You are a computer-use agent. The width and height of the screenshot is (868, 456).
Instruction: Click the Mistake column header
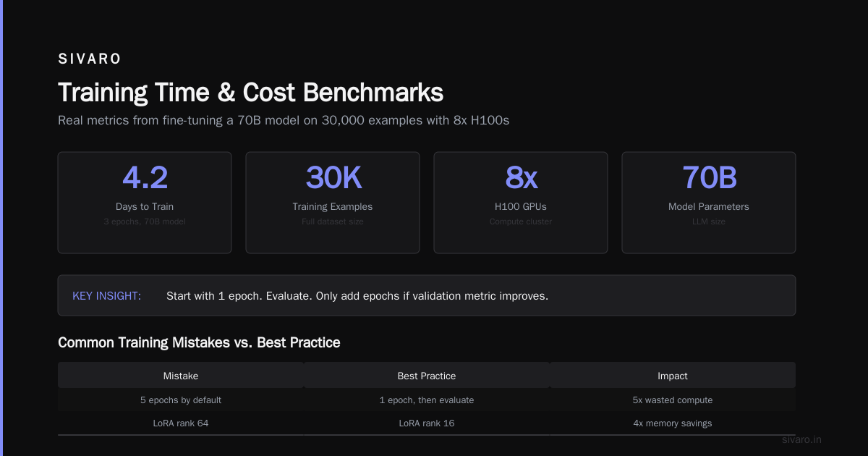[181, 376]
